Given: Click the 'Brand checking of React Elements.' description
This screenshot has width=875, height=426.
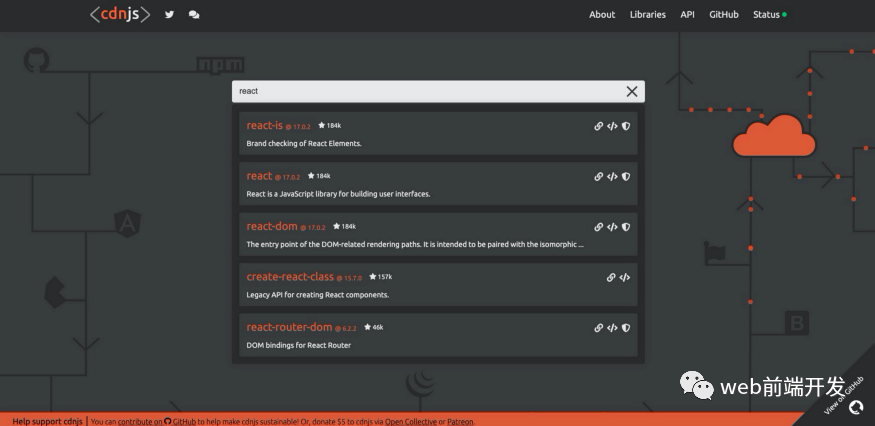Looking at the screenshot, I should (x=304, y=143).
